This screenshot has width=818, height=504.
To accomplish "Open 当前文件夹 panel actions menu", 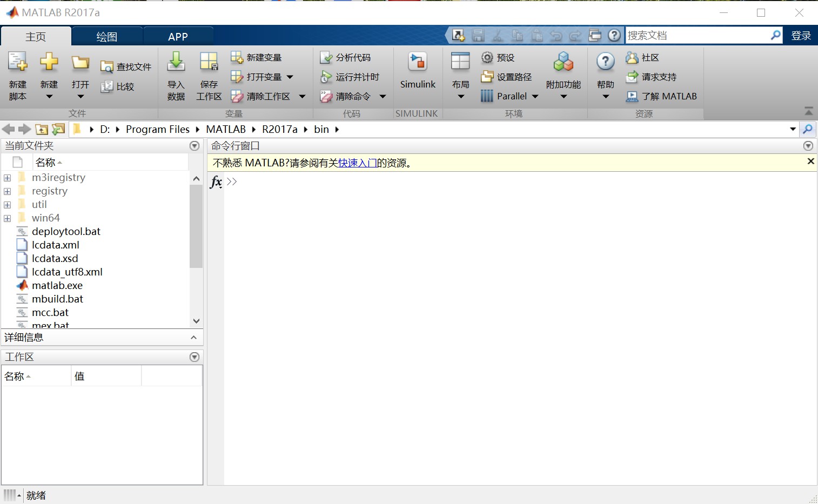I will pos(195,146).
